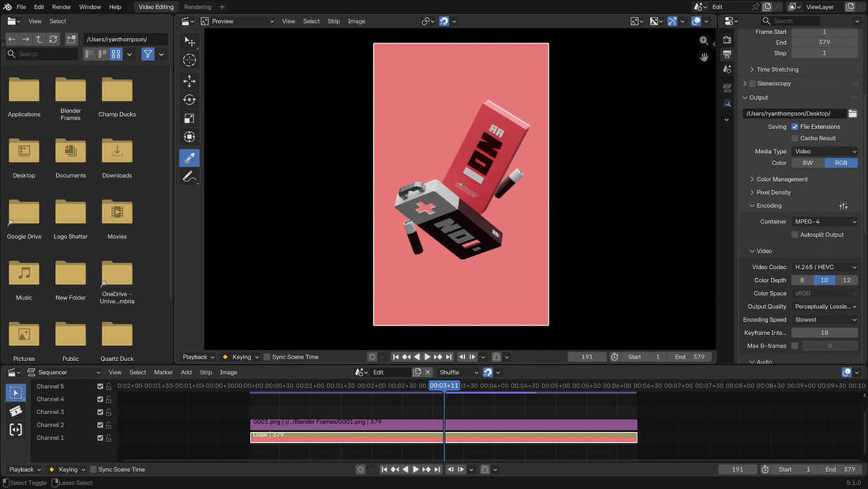Select the Annotate tool in preview toolbar
Screen dimensions: 868x489
(x=189, y=178)
